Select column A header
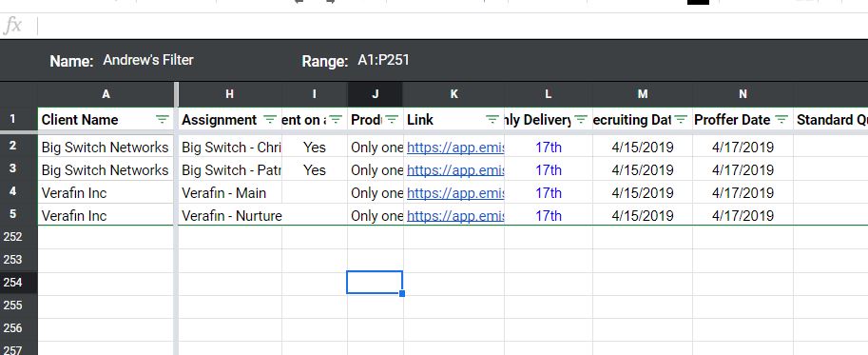868x355 pixels. tap(106, 94)
